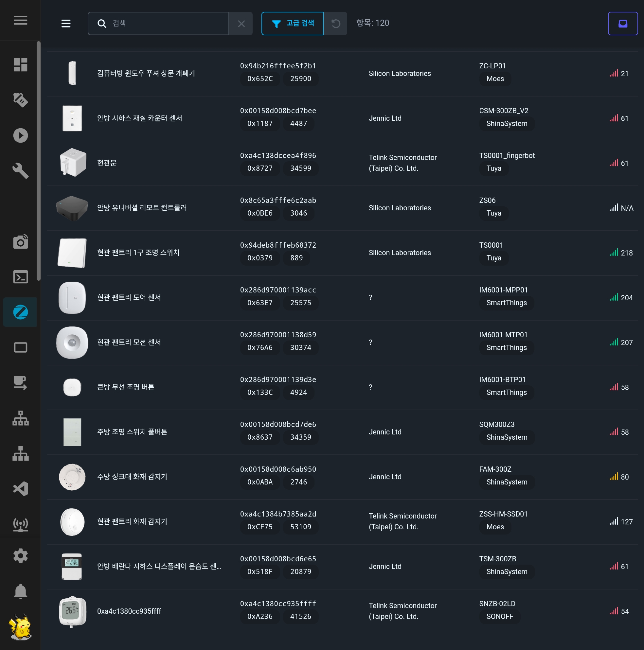Click the sidebar vertical scrollbar
Screen dimensions: 644x650
coord(39,161)
